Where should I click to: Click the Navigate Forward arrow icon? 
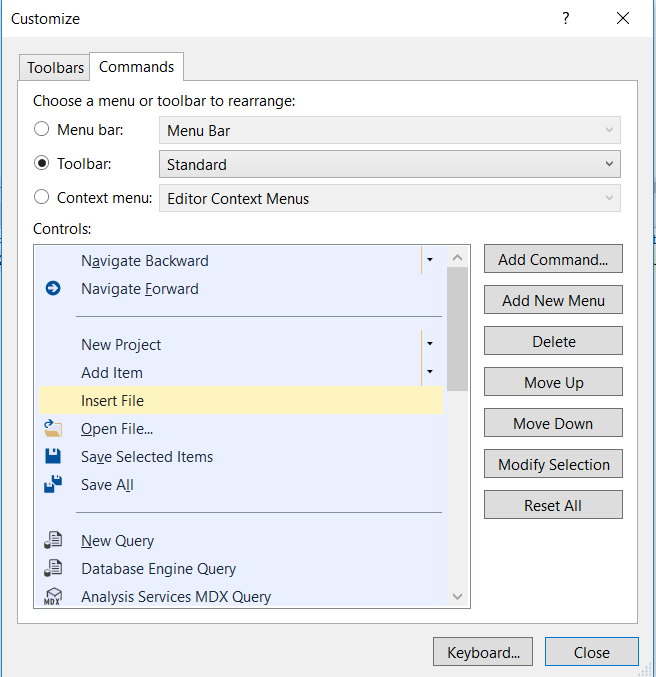53,289
